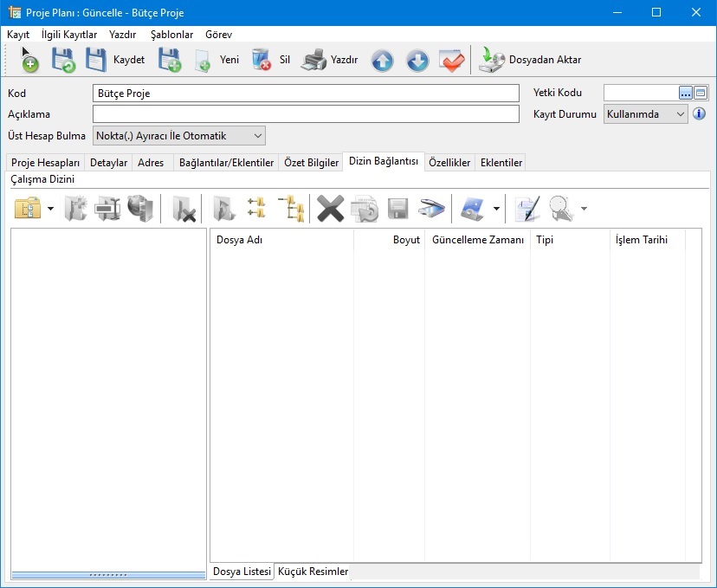Click the large X delete icon
717x588 pixels.
tap(330, 209)
